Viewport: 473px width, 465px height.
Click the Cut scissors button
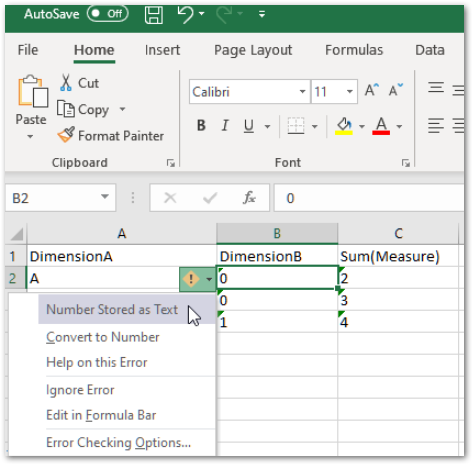[79, 83]
